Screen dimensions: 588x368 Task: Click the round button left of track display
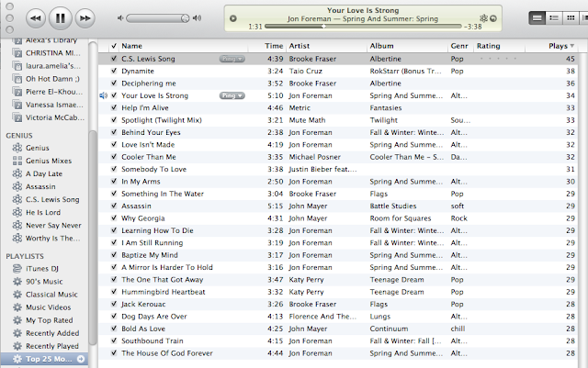[232, 18]
